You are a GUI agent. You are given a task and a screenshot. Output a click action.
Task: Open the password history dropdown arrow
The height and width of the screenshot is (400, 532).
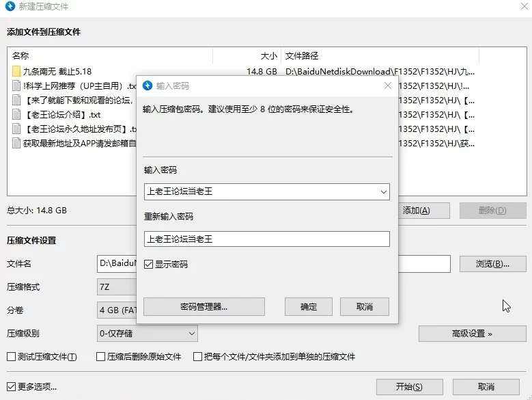(x=383, y=192)
